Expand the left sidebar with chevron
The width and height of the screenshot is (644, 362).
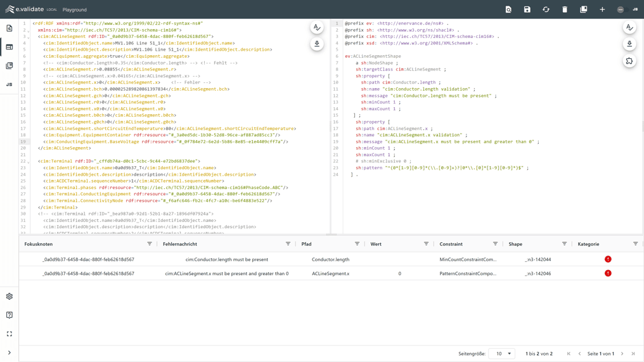pyautogui.click(x=10, y=352)
